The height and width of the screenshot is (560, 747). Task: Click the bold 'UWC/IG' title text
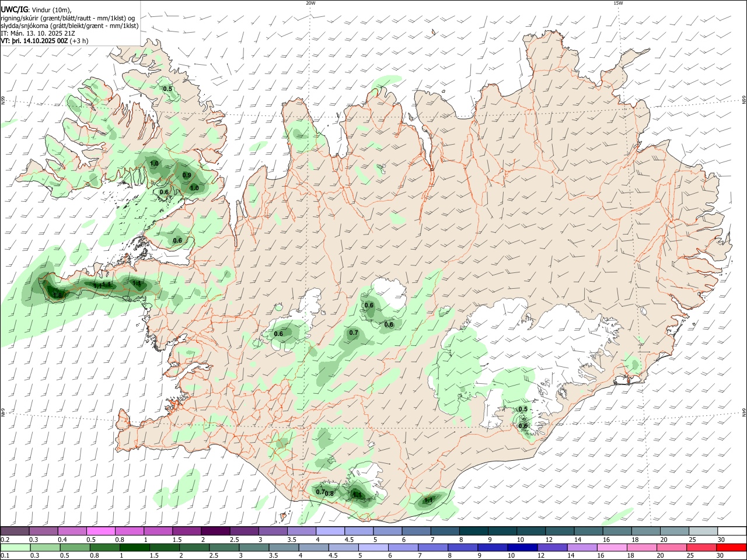(13, 9)
